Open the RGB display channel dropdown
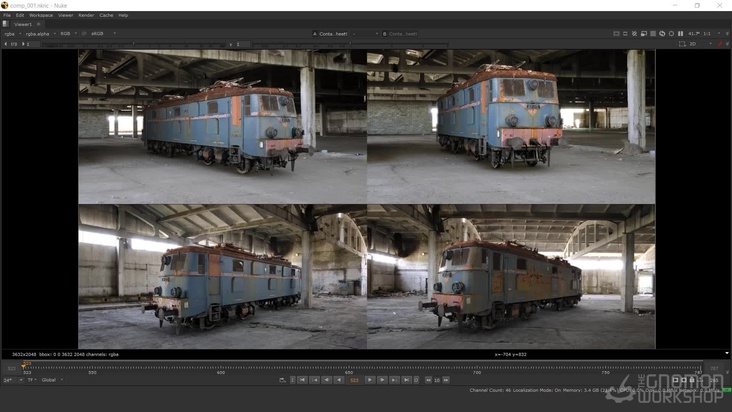 [68, 34]
